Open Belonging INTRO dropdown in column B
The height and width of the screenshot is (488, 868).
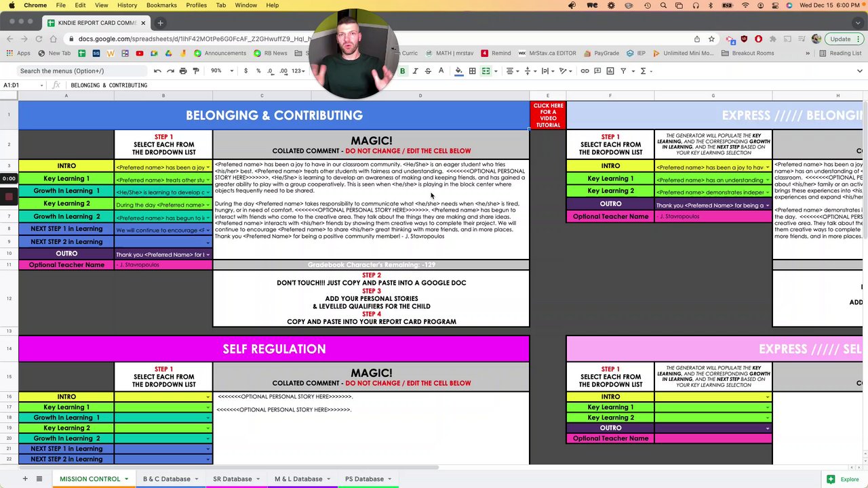tap(208, 167)
